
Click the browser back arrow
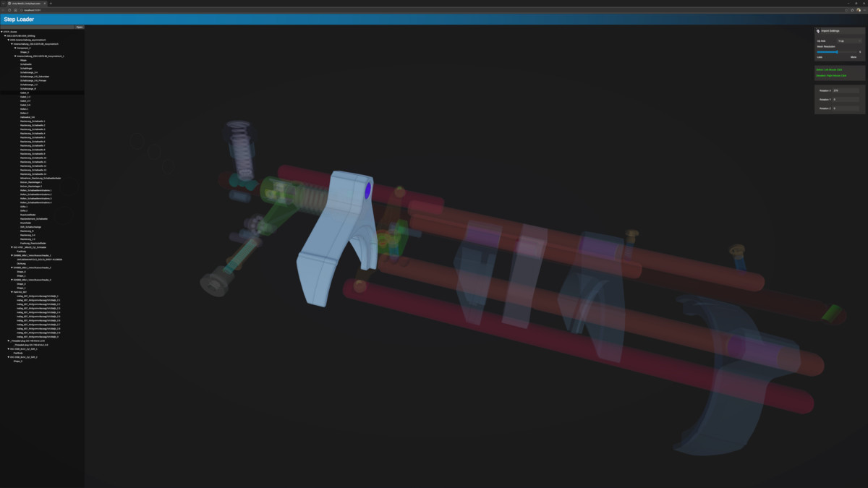(4, 10)
